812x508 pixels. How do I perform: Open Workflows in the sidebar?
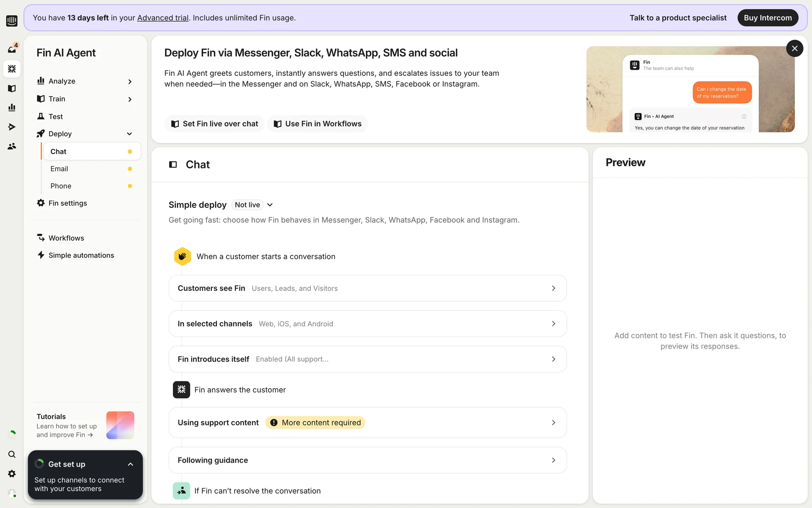(x=66, y=238)
